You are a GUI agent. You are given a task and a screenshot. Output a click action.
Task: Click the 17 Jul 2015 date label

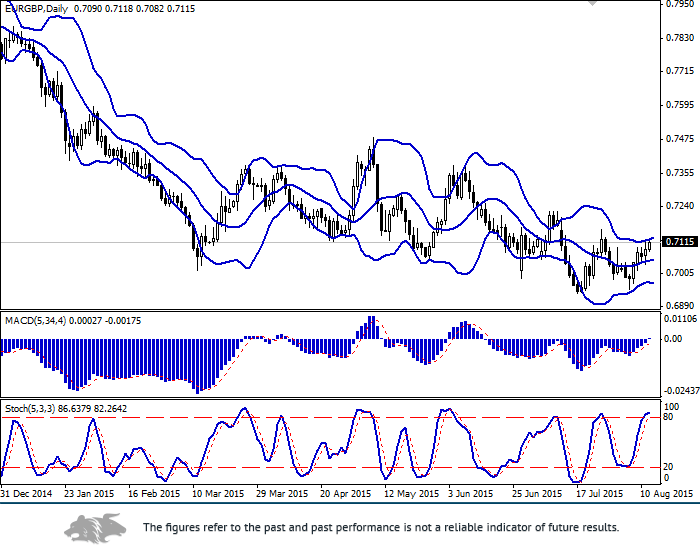[599, 494]
